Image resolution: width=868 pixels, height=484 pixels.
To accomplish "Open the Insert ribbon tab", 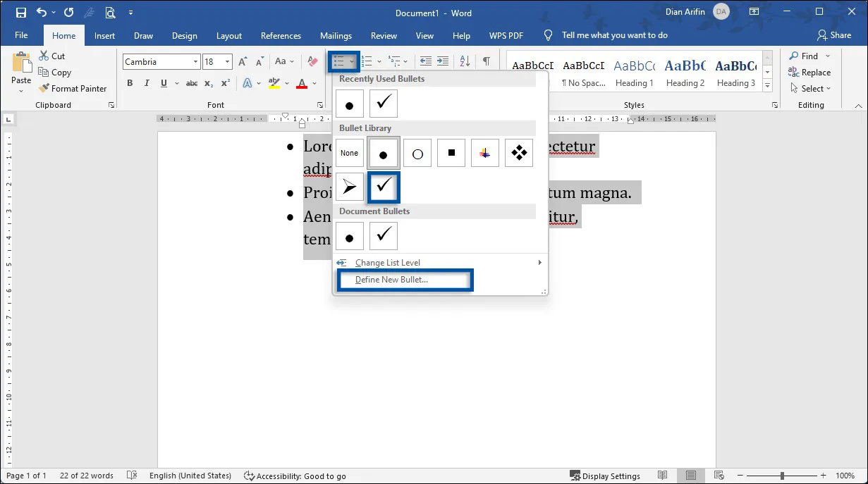I will (104, 36).
